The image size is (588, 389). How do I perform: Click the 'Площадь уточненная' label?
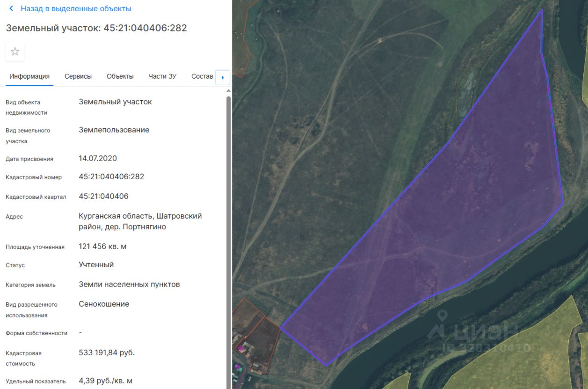click(x=35, y=247)
